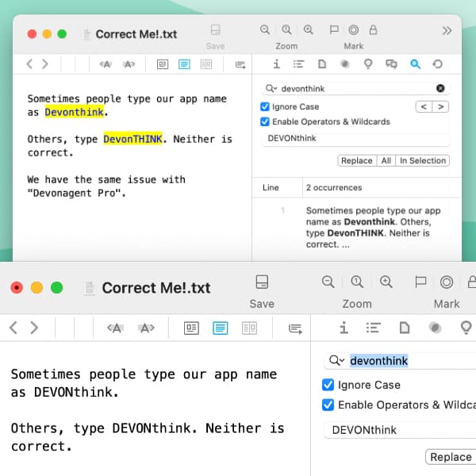Click the DEVONthink replacement field in lower window
Screen dimensions: 476x476
pyautogui.click(x=397, y=430)
